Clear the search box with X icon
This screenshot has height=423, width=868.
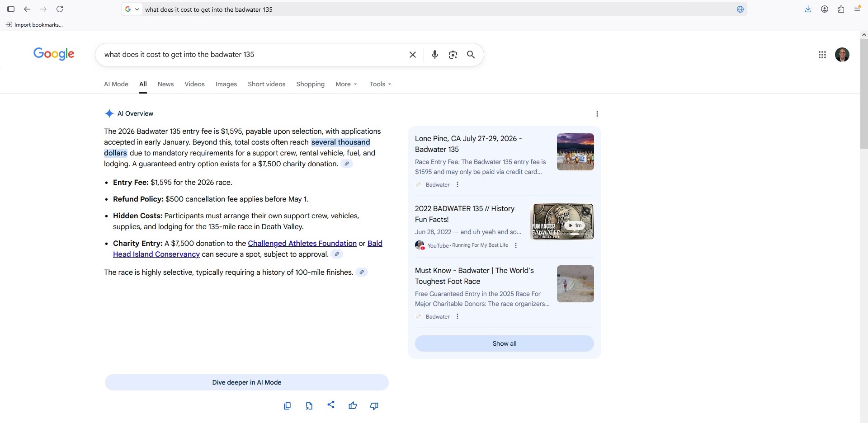(412, 55)
